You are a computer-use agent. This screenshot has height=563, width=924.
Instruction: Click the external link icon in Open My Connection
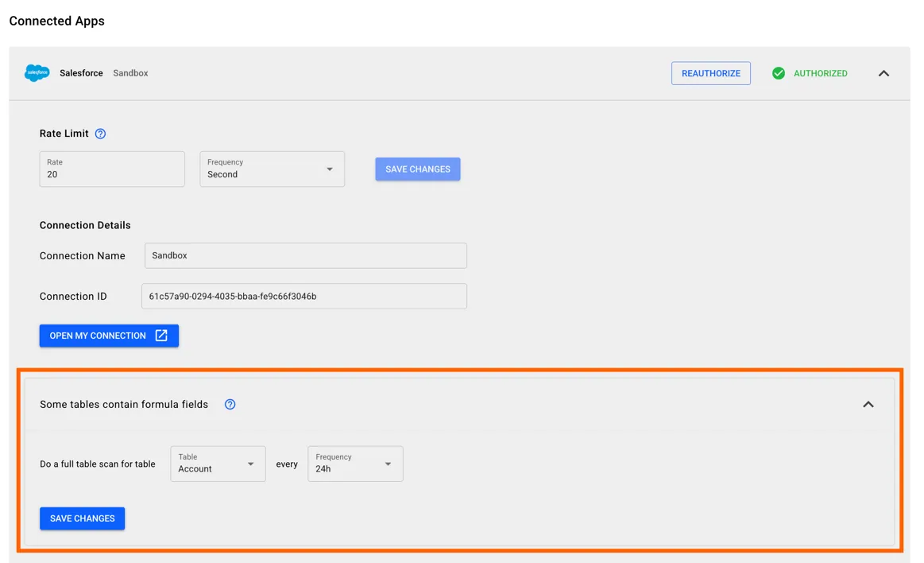pos(161,336)
